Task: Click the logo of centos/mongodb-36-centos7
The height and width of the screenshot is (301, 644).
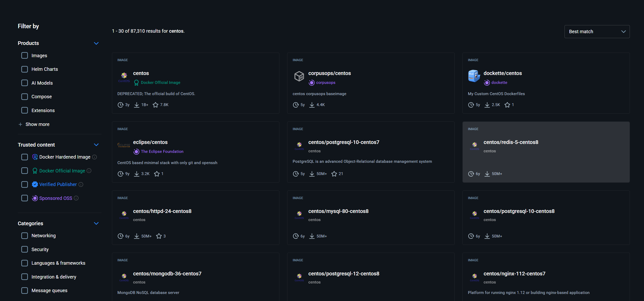Action: point(124,277)
